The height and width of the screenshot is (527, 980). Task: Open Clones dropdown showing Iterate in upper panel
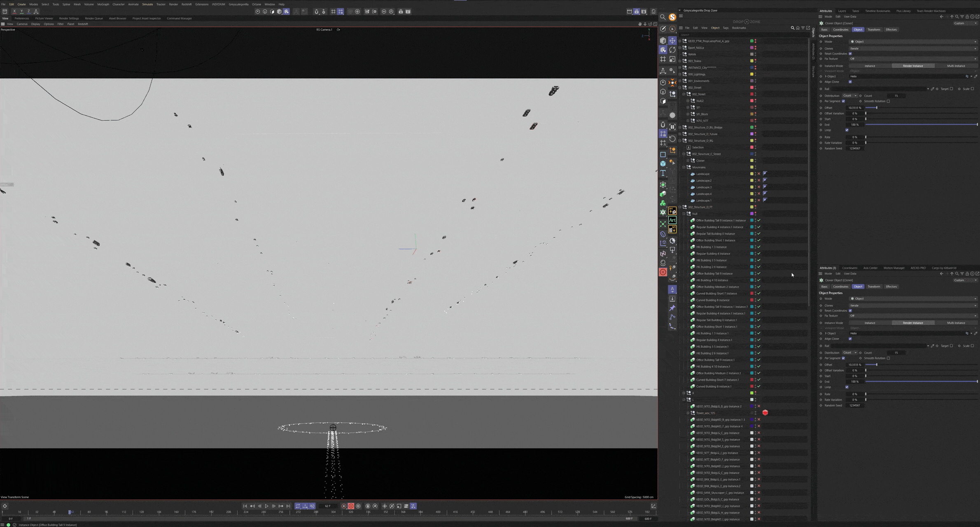tap(913, 49)
